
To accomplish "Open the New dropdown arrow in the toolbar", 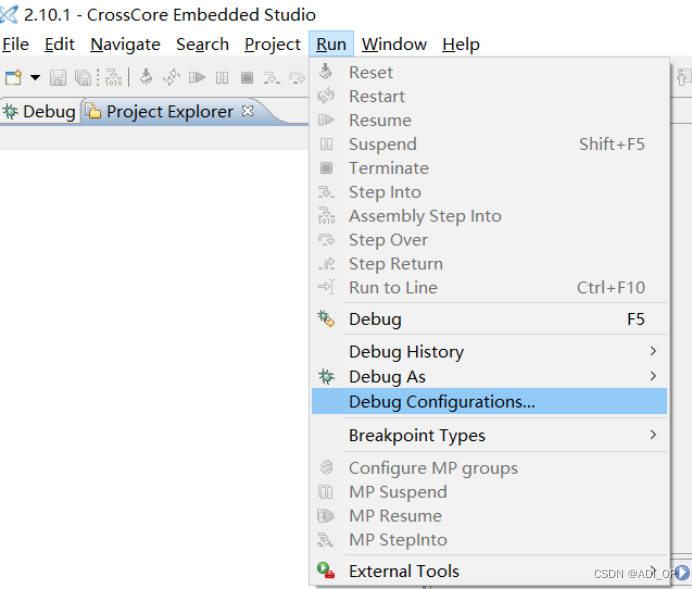I will tap(35, 78).
